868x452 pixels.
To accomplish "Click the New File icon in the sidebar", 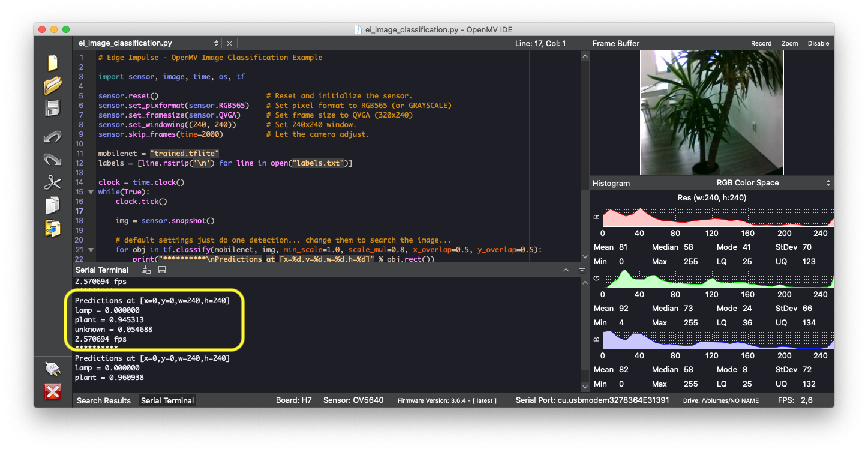I will coord(53,64).
